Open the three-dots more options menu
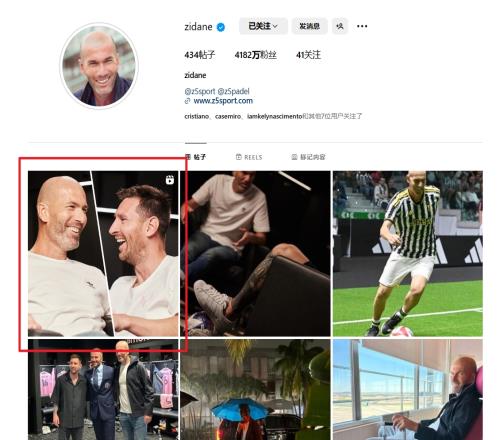This screenshot has height=440, width=500. pos(362,26)
